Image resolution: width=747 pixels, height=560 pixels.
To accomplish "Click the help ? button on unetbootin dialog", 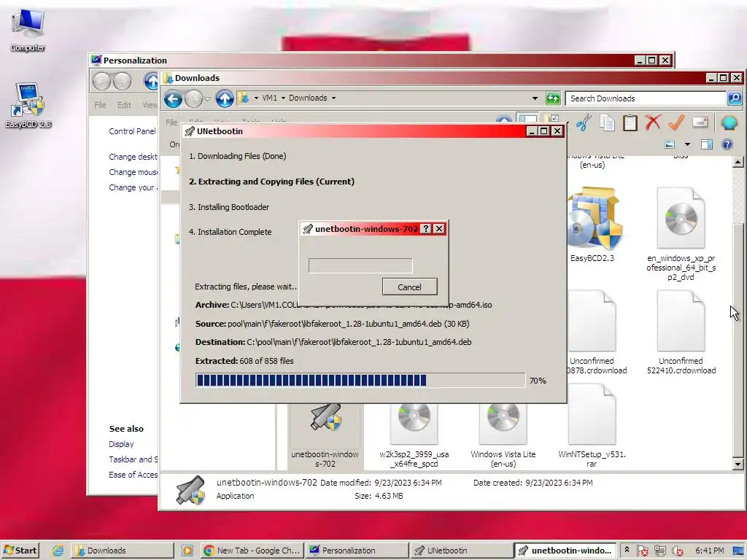I will click(426, 228).
